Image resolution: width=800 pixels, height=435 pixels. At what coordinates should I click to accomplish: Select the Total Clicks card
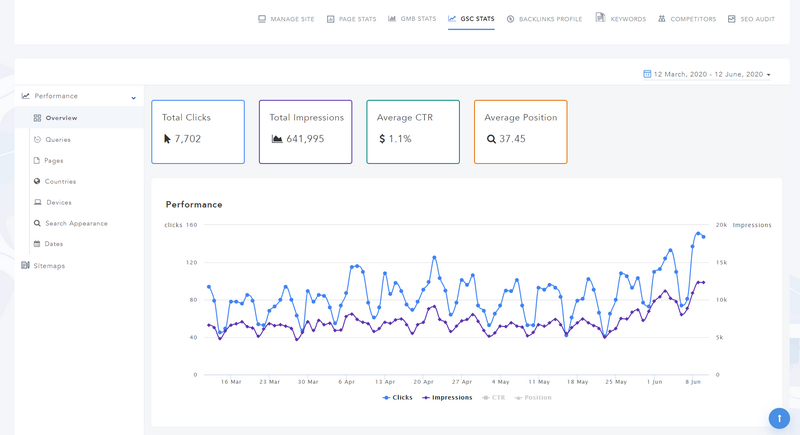click(x=198, y=132)
